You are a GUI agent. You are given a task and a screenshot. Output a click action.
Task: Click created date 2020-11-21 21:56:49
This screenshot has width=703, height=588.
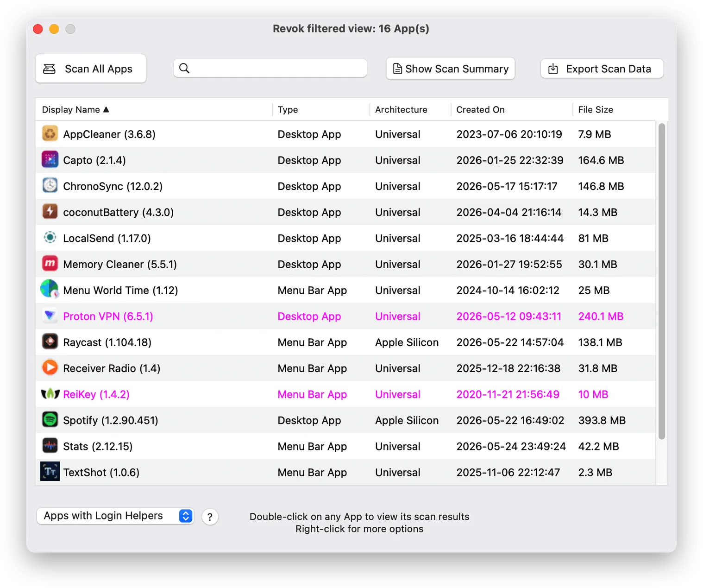508,394
